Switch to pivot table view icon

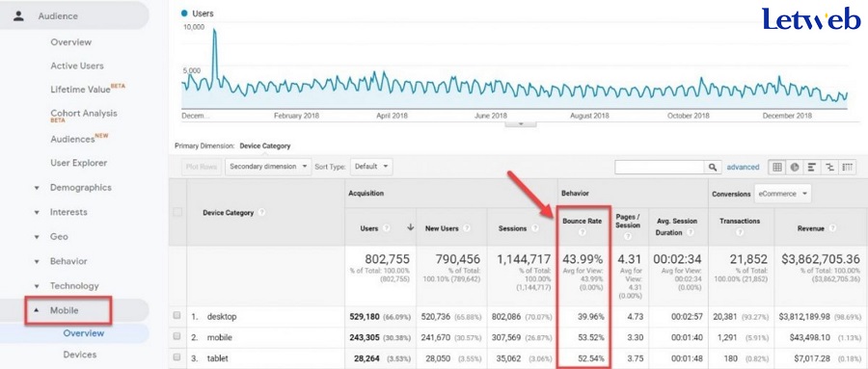(847, 167)
